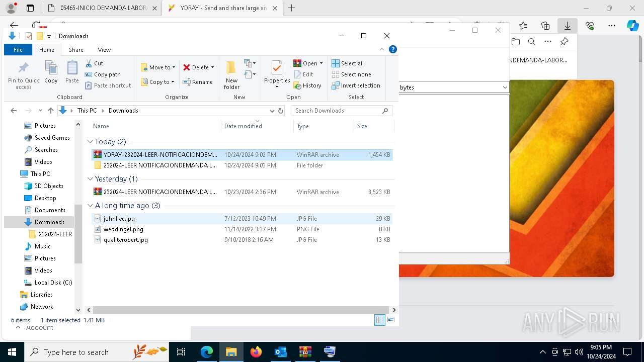Collapse the Yesterday group
This screenshot has height=362, width=644.
click(91, 179)
